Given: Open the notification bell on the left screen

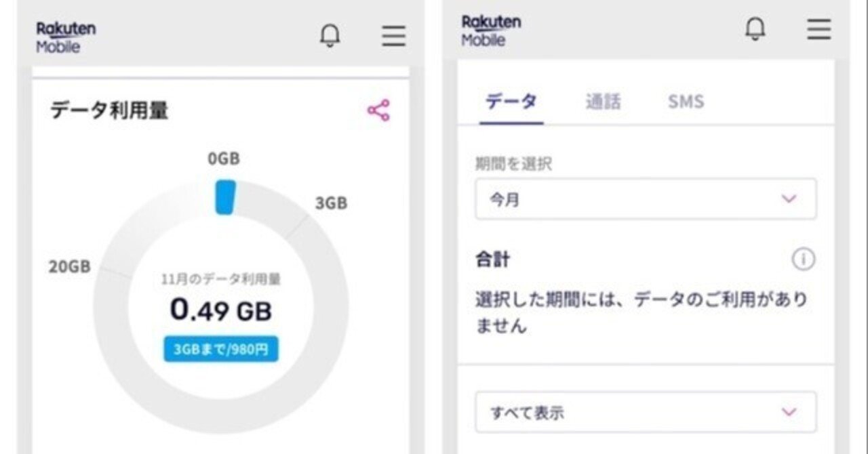Looking at the screenshot, I should [x=330, y=35].
